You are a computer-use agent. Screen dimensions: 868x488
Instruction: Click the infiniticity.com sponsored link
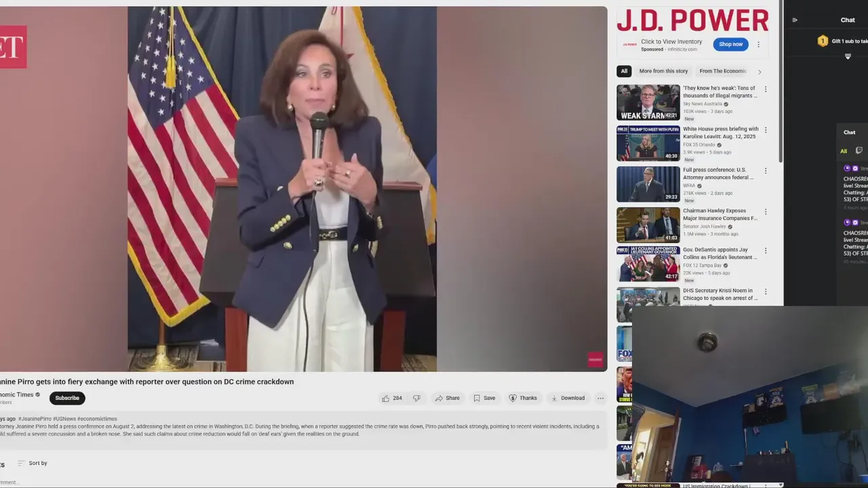coord(682,49)
